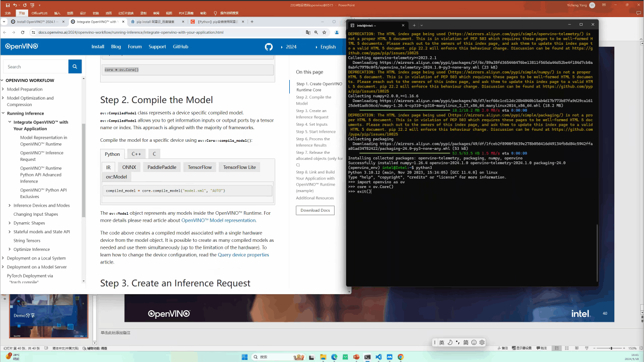Follow the OpenVINO Model representation link
Screen dimensions: 644x362
point(219,220)
